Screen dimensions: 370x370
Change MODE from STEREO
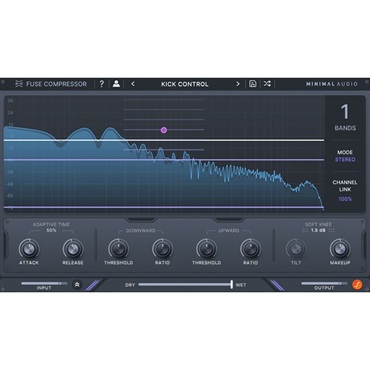click(x=345, y=160)
